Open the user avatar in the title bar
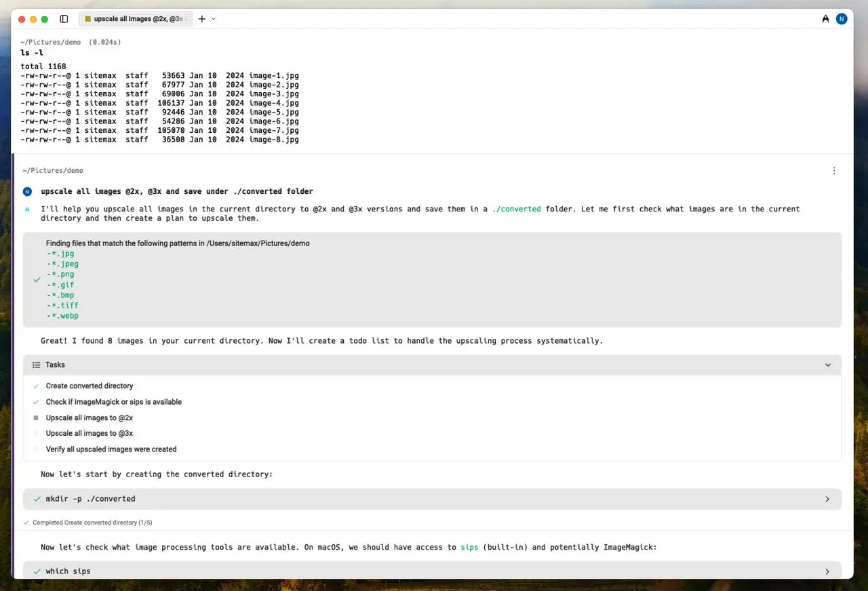The height and width of the screenshot is (591, 868). (842, 19)
